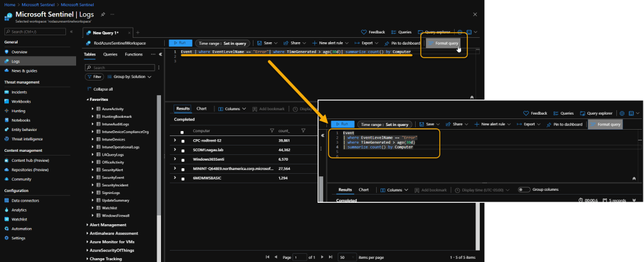Filter the Computer column in results

pyautogui.click(x=272, y=131)
